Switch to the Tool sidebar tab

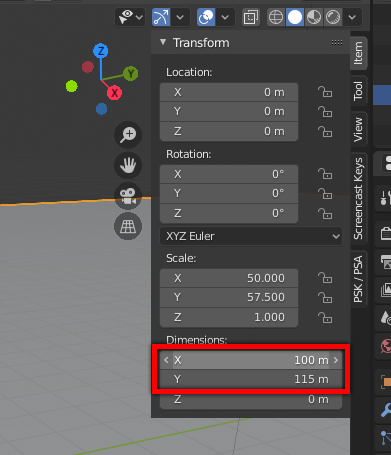(x=358, y=91)
